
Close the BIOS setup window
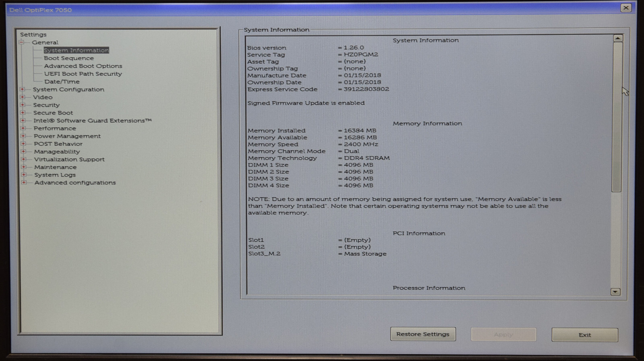coord(626,8)
